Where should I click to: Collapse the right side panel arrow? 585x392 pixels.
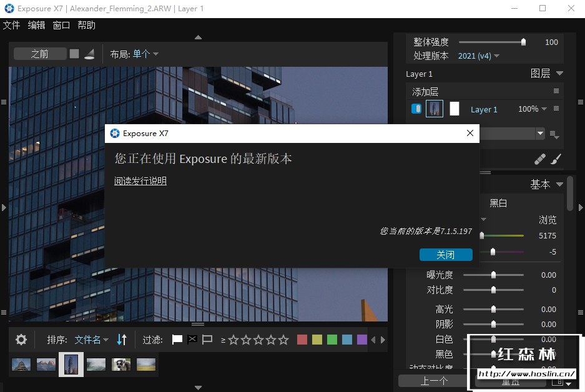click(581, 207)
